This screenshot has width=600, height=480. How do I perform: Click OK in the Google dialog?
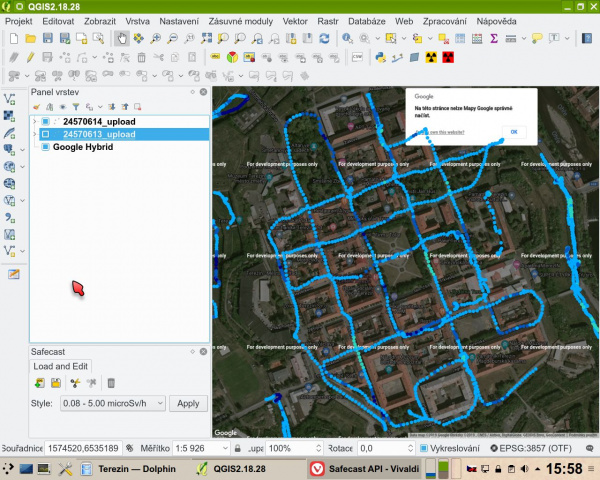coord(514,132)
